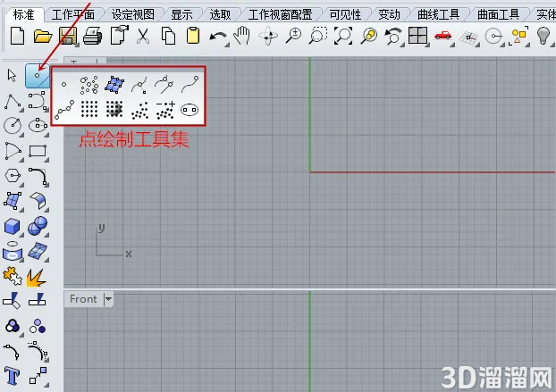Click the Explode tool icon
This screenshot has height=392, width=556.
36,278
